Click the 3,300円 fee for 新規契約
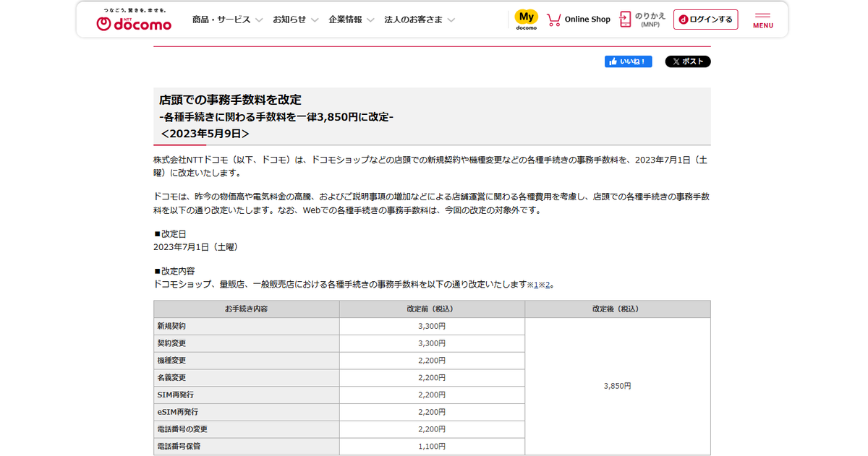The height and width of the screenshot is (456, 868). (432, 326)
